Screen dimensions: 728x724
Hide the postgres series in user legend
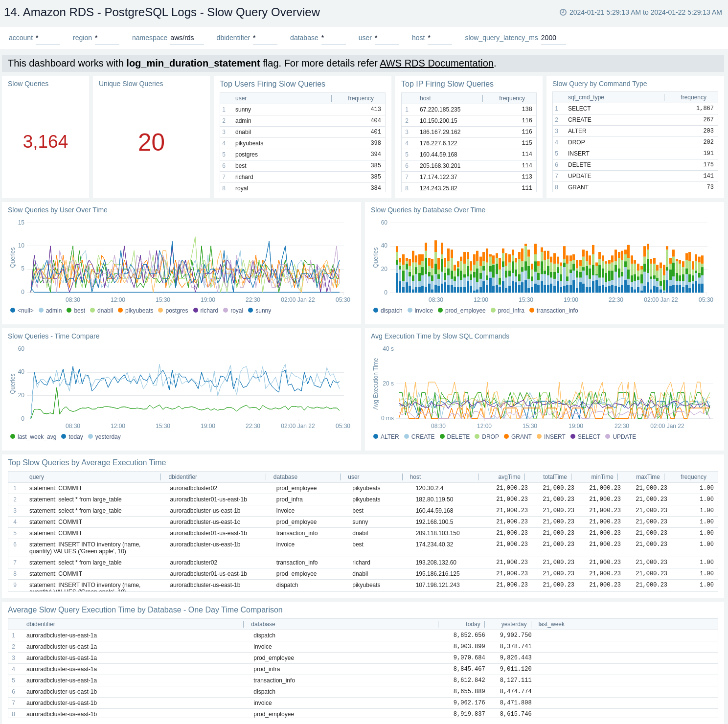point(174,310)
